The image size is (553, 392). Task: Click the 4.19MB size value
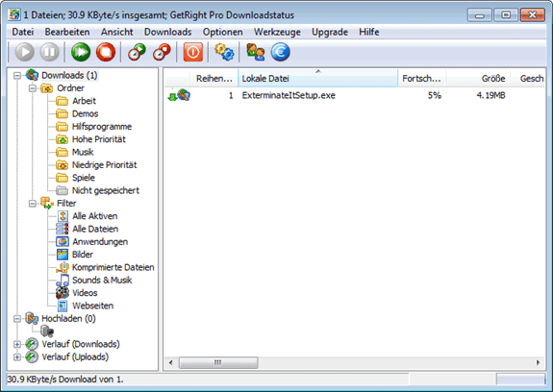coord(490,95)
